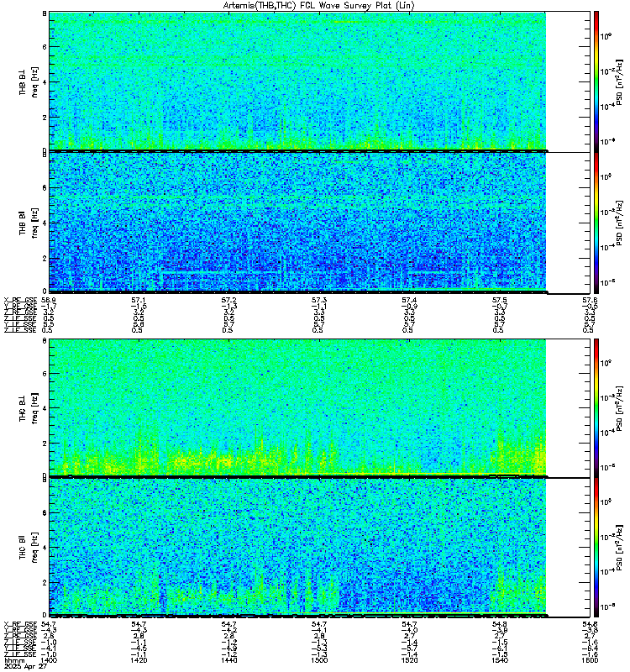Click the "1520" time tick label
Image resolution: width=630 pixels, height=672 pixels.
[x=409, y=660]
